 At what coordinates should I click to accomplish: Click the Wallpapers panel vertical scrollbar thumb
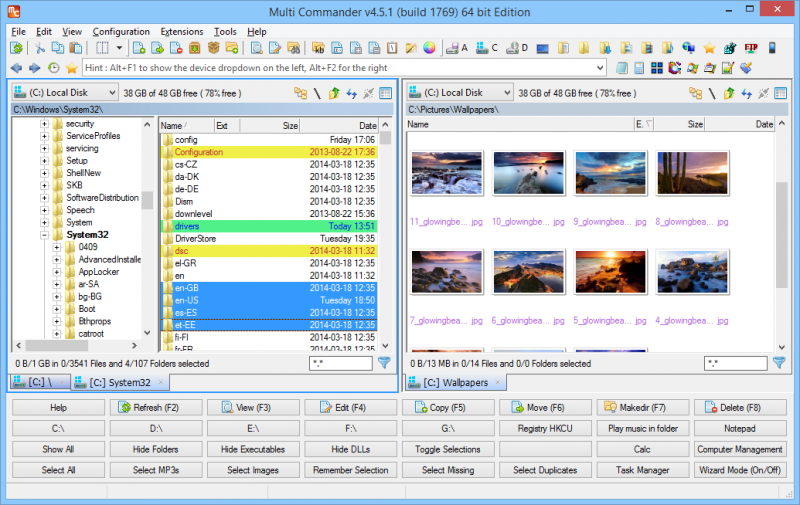point(781,235)
